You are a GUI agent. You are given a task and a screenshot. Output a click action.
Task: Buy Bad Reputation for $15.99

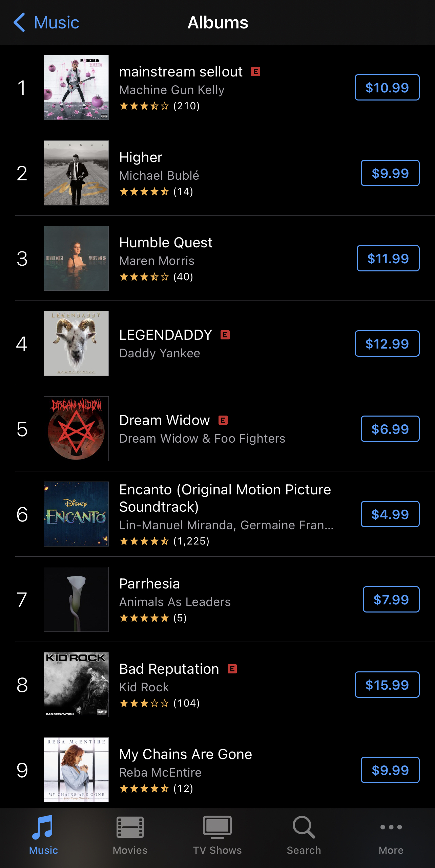pyautogui.click(x=387, y=685)
